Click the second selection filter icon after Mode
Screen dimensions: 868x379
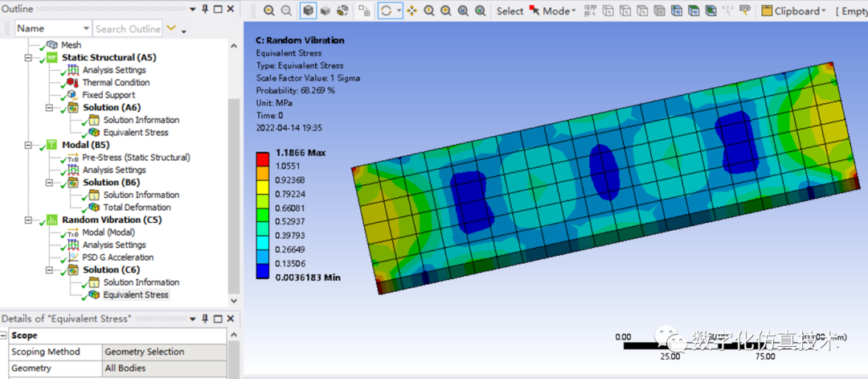pos(608,10)
